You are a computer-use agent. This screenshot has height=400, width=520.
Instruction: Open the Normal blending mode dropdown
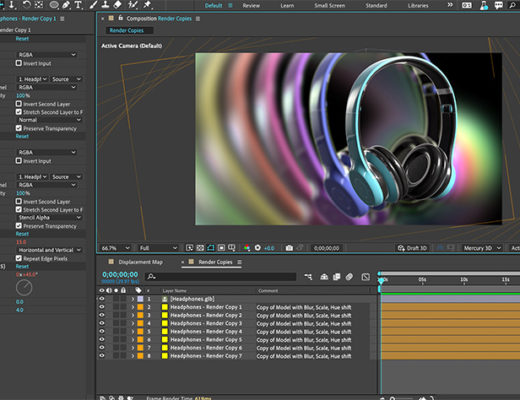click(x=49, y=120)
